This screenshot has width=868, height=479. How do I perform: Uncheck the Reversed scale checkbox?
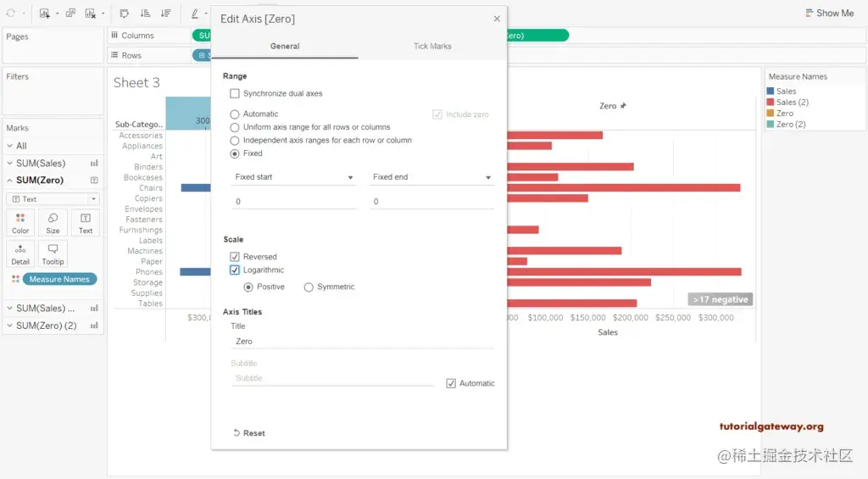click(x=235, y=257)
